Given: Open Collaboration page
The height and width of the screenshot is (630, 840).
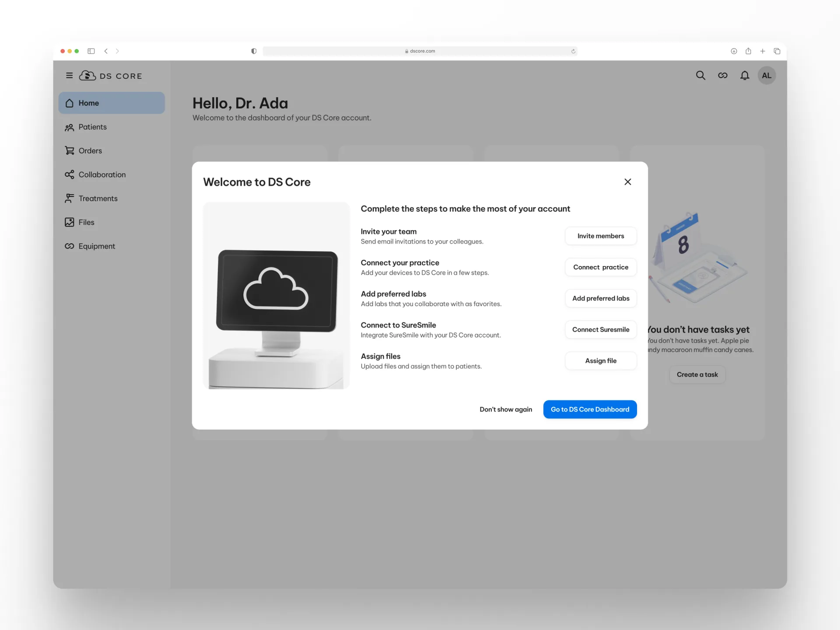Looking at the screenshot, I should [x=102, y=175].
